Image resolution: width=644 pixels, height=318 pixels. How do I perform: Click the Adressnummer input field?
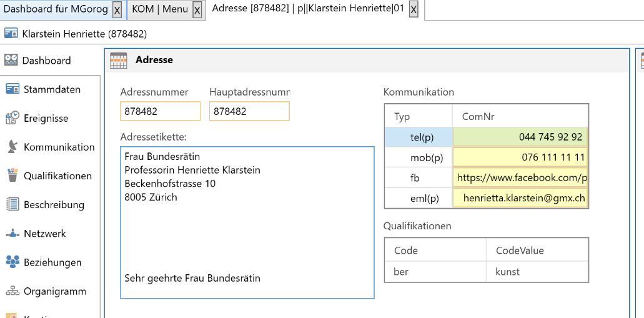point(161,111)
